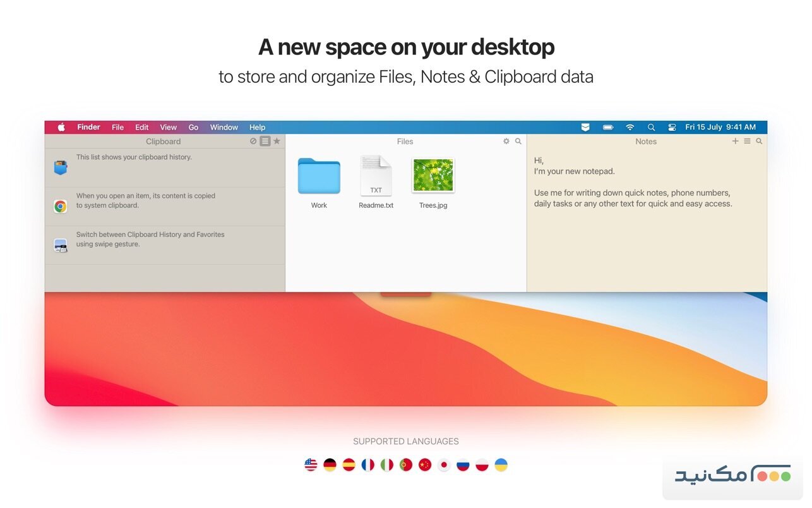Open the Notes list menu icon
This screenshot has height=508, width=812.
click(x=747, y=142)
